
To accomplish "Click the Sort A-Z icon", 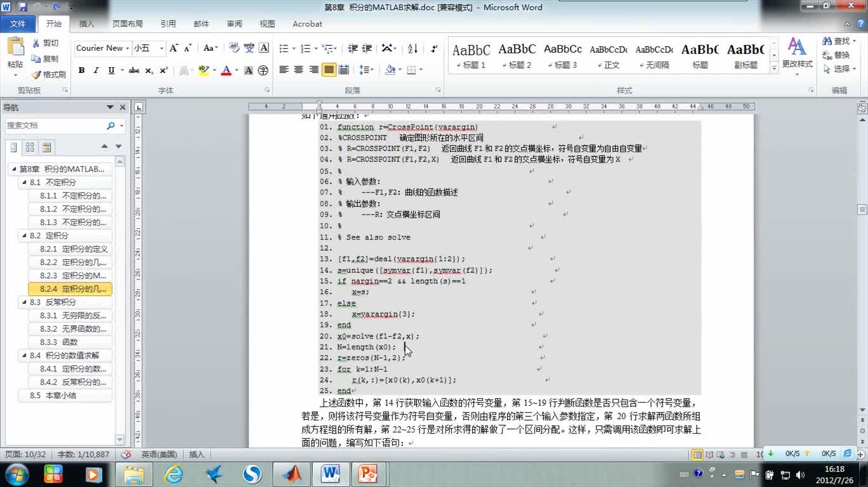I will point(412,48).
